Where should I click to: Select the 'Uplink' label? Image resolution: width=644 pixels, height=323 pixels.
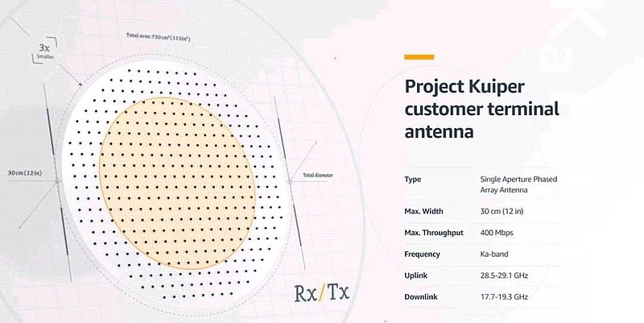415,275
